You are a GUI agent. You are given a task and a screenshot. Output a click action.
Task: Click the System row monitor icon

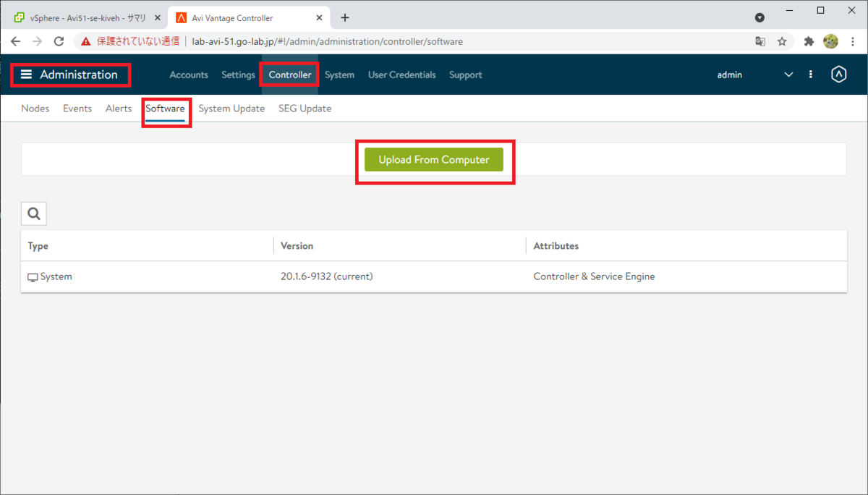33,277
